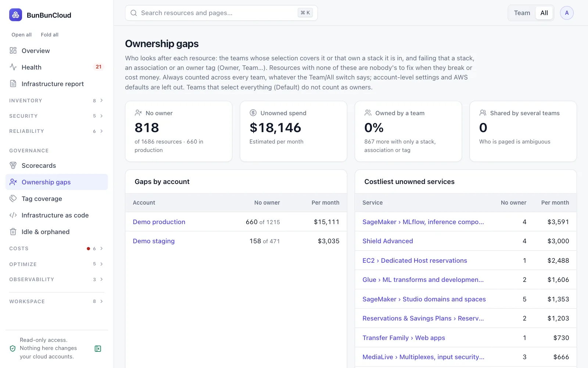The width and height of the screenshot is (588, 368).
Task: Click the Health pulse icon
Action: 13,67
